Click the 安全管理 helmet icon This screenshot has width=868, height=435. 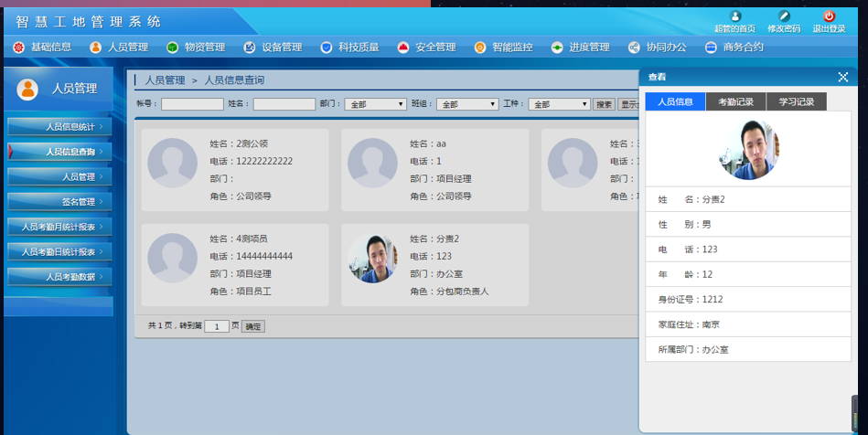coord(403,48)
